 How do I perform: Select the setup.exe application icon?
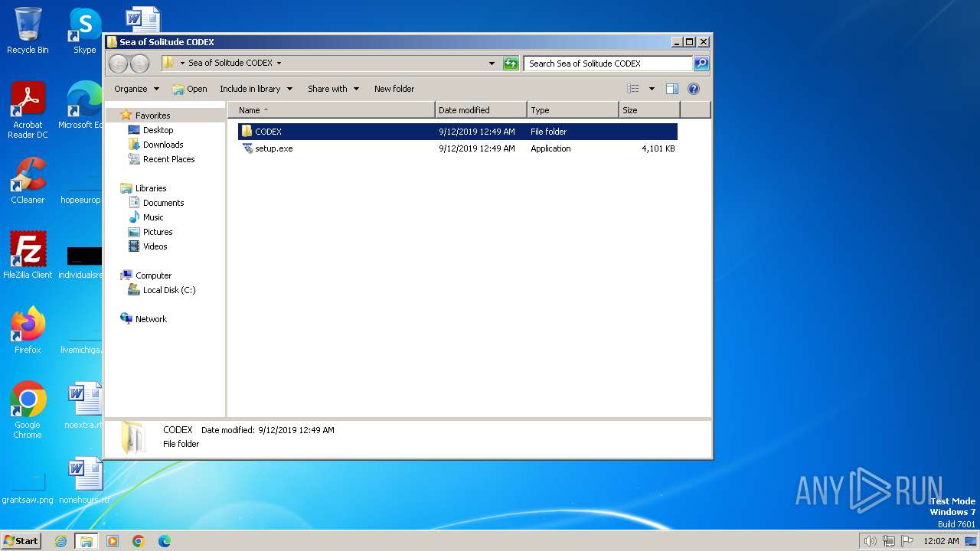247,148
